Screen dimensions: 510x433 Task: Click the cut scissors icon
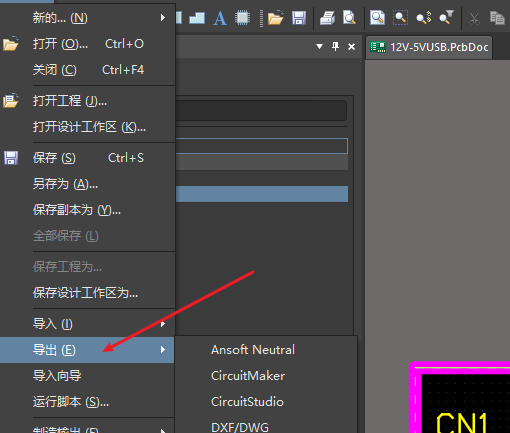tap(474, 18)
